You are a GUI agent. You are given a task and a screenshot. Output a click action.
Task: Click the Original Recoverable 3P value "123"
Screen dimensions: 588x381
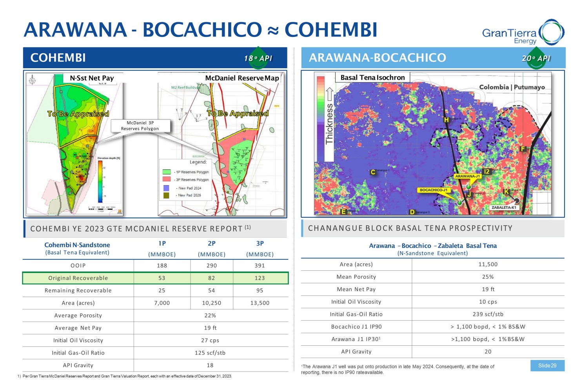pyautogui.click(x=260, y=278)
